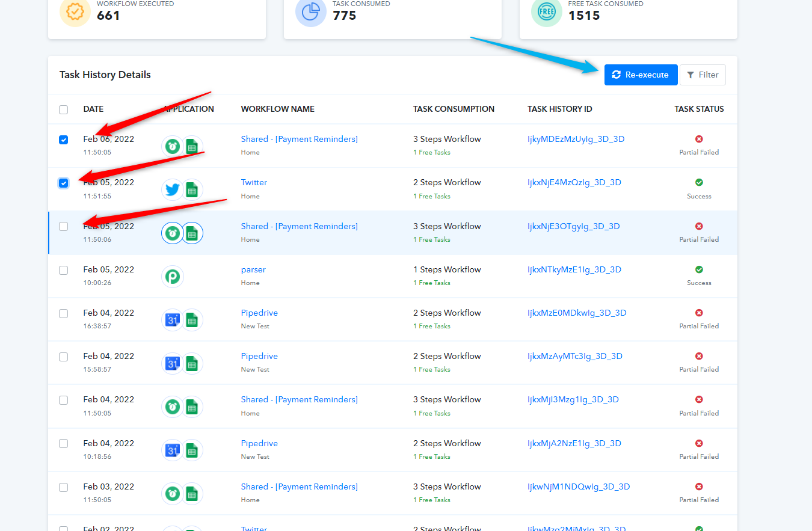Click Success green check icon in parser row
The height and width of the screenshot is (531, 812).
coord(699,269)
